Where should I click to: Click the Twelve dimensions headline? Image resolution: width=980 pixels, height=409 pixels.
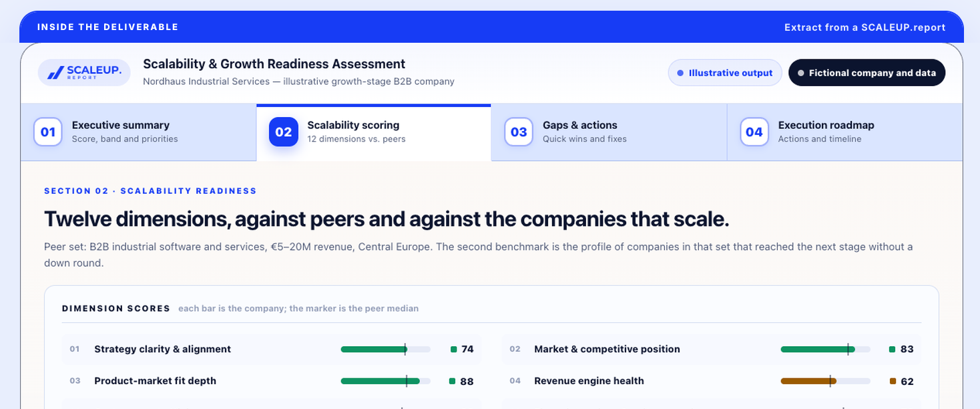387,219
